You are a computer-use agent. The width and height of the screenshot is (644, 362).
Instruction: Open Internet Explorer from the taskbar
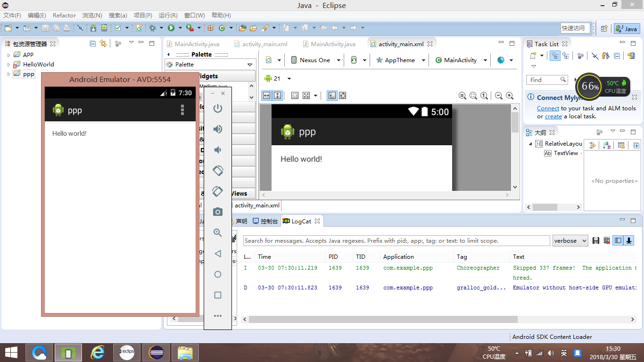98,352
